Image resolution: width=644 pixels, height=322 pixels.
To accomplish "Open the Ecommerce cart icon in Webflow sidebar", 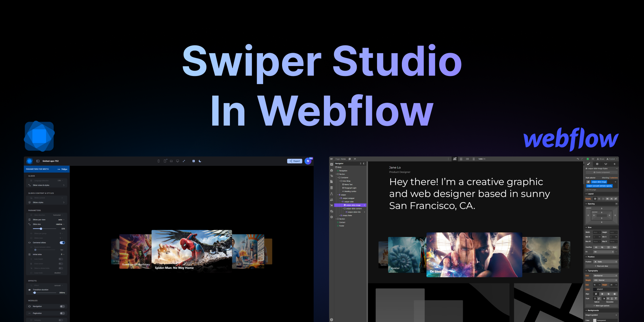I will pyautogui.click(x=332, y=205).
